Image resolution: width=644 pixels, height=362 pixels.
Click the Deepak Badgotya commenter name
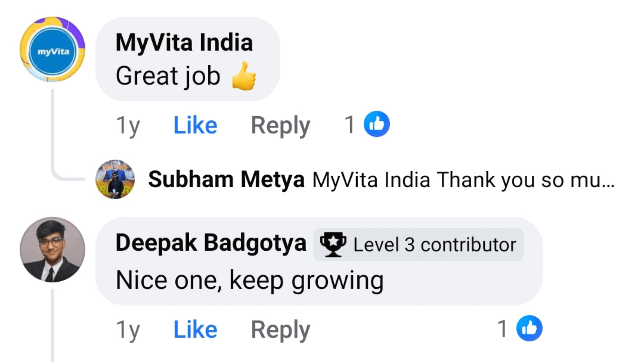tap(211, 243)
